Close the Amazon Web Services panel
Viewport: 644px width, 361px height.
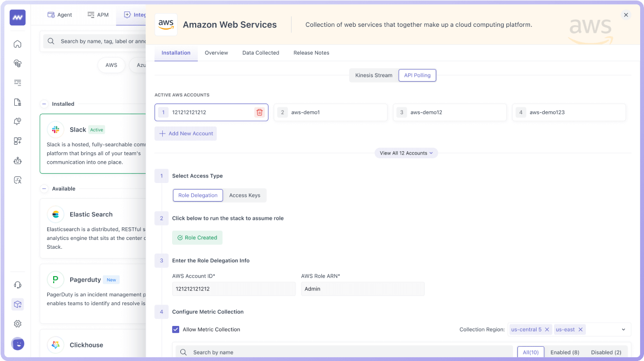pyautogui.click(x=626, y=15)
